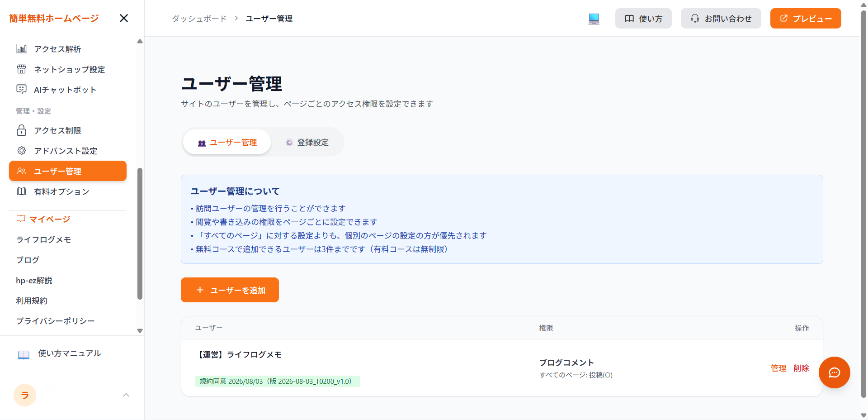This screenshot has width=868, height=420.
Task: Click the 有料オプション book icon
Action: tap(21, 191)
